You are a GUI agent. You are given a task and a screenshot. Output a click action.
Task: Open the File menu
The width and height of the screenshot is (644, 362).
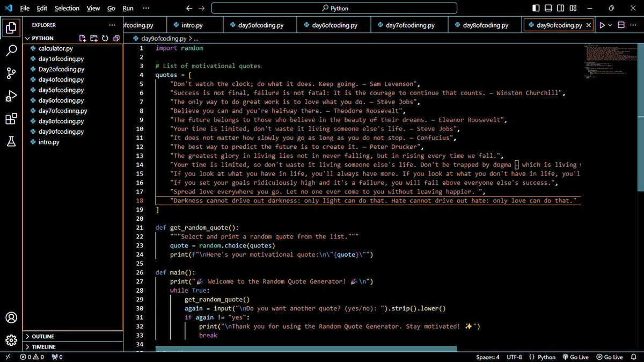point(25,8)
